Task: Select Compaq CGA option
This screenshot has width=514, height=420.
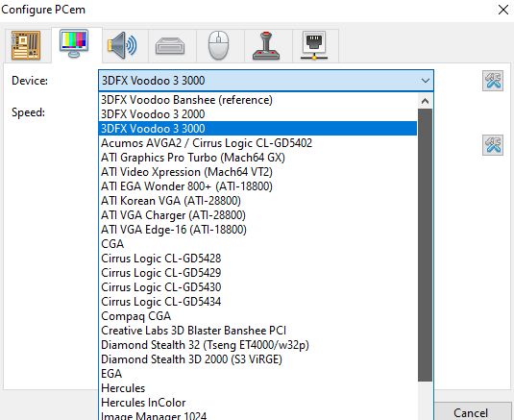Action: [257, 316]
